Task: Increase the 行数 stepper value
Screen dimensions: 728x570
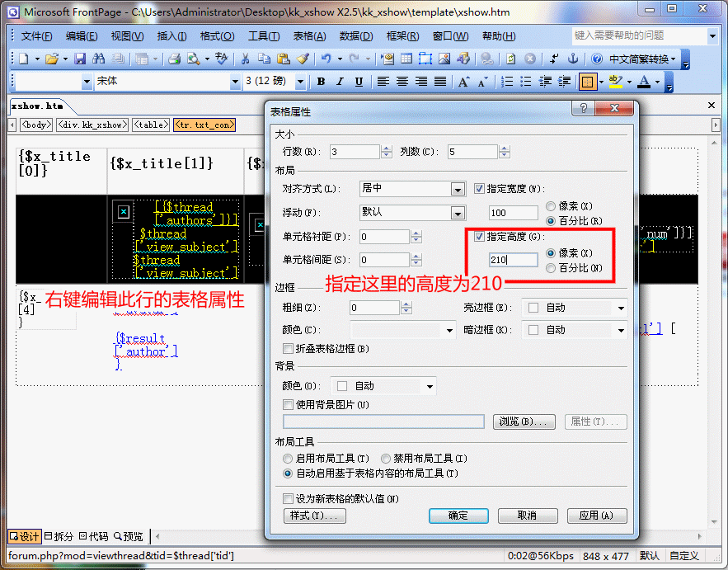Action: click(x=387, y=148)
